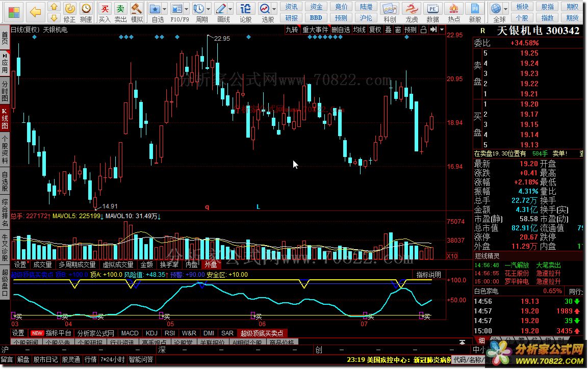Select the 画线 pencil drawing tool
This screenshot has height=369, width=588.
tap(220, 8)
